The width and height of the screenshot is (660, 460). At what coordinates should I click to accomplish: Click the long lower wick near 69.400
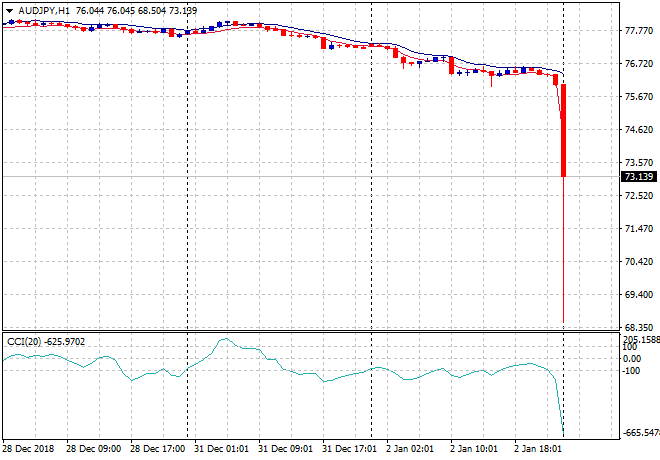pos(564,290)
